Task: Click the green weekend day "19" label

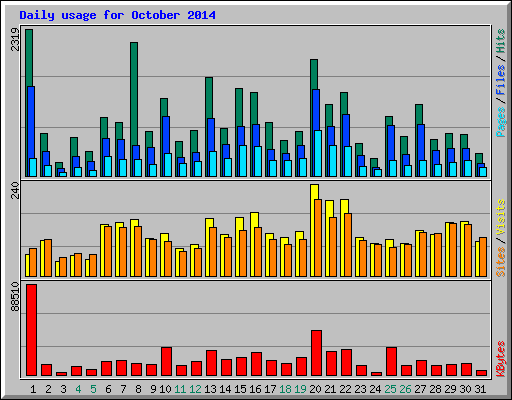Action: (x=300, y=389)
